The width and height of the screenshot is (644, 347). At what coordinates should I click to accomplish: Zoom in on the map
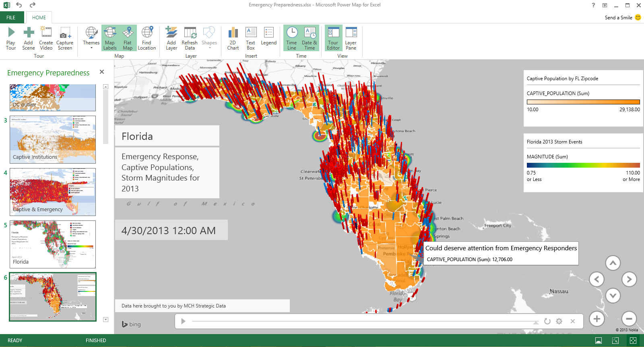coord(597,319)
